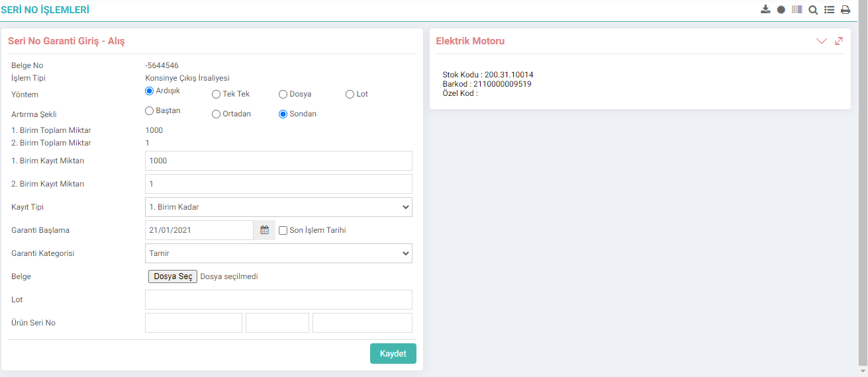Click the download icon in the top toolbar
Screen dimensions: 868x377
765,9
